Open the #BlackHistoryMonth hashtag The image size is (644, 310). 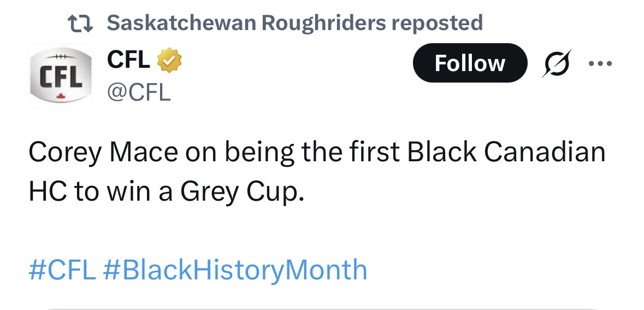click(235, 270)
